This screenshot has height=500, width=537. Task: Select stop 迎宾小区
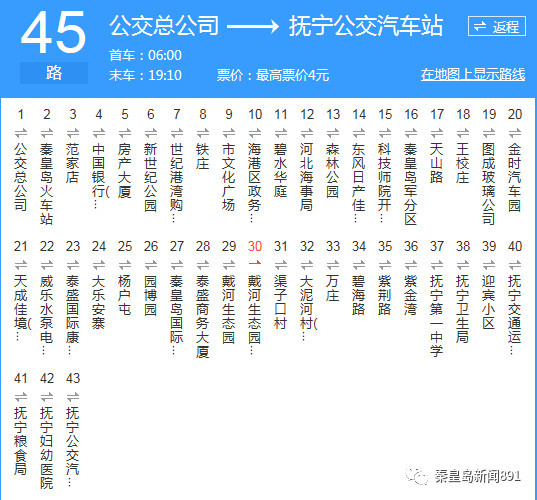[x=489, y=302]
